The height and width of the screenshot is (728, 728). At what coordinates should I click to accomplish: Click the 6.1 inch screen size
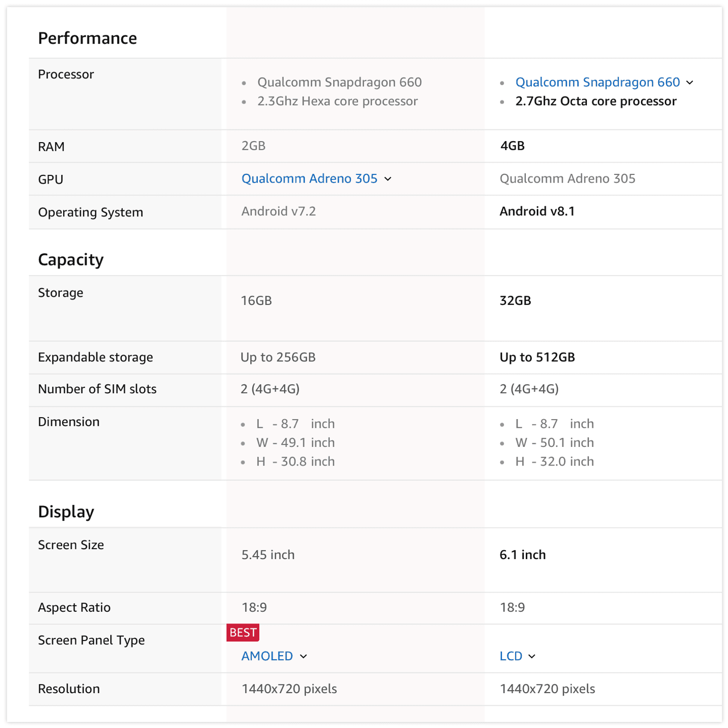click(x=523, y=555)
